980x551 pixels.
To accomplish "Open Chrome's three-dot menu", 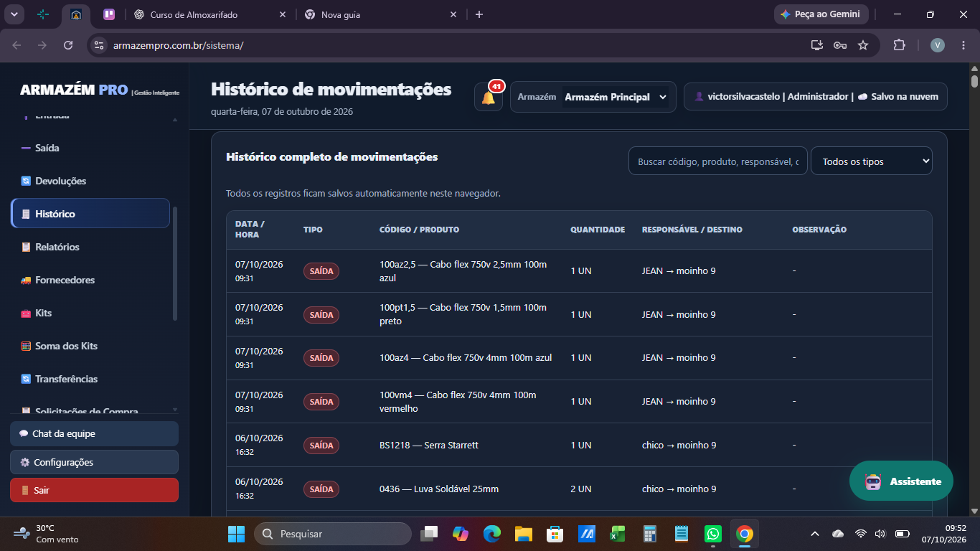I will [963, 45].
